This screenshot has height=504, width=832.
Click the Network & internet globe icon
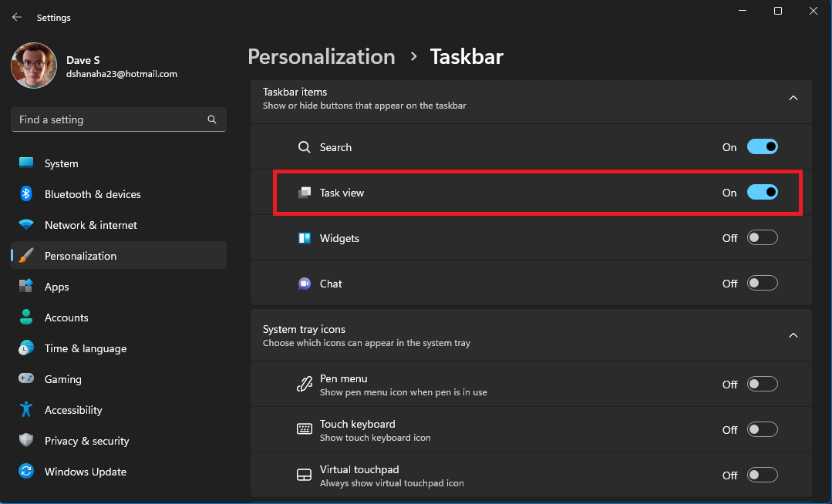click(25, 225)
